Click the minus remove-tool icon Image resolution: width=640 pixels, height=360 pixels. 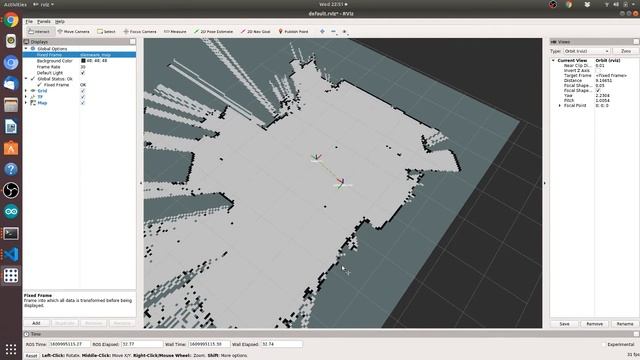[x=333, y=31]
